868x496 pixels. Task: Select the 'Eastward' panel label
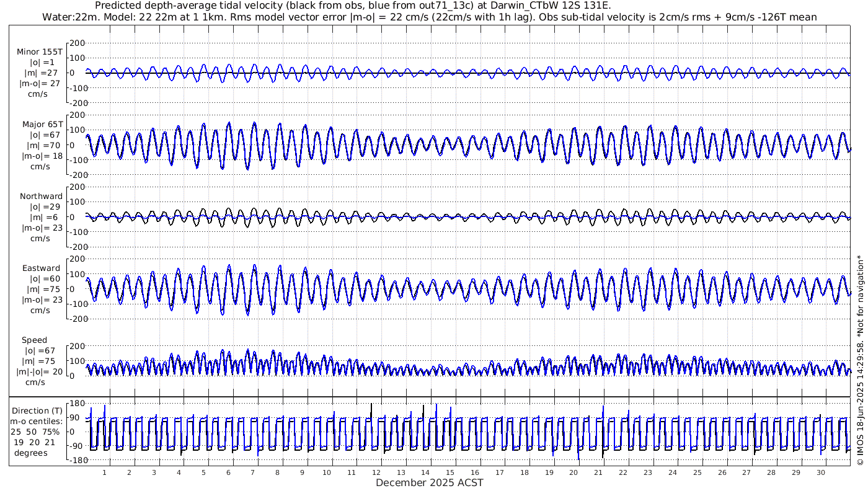[x=41, y=268]
